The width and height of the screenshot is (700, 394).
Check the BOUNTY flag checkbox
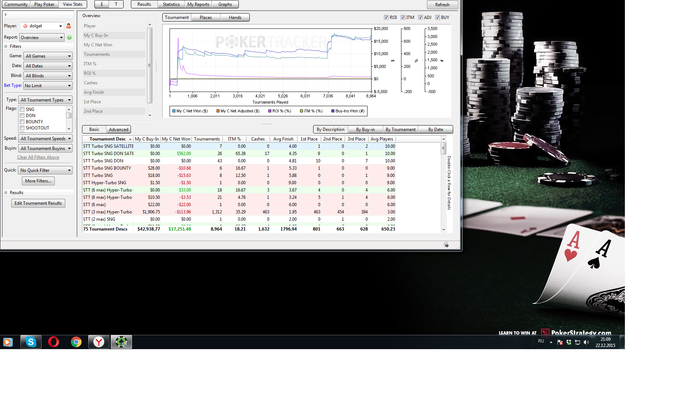[22, 122]
